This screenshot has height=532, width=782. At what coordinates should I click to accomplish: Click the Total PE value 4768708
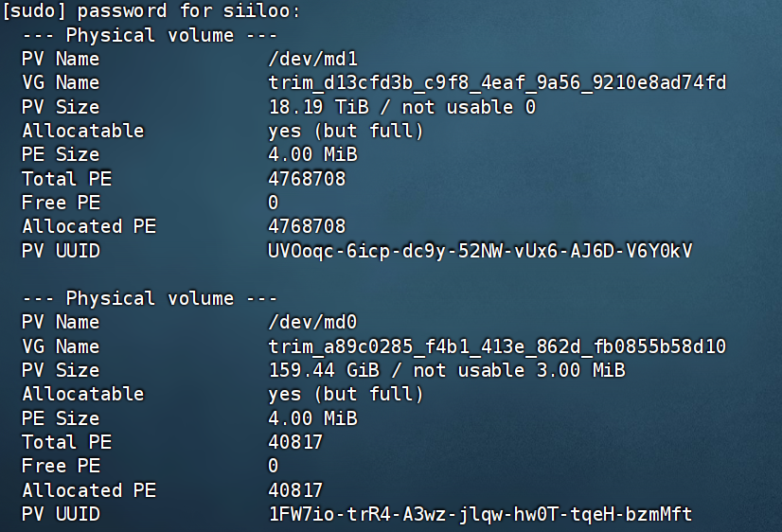pos(307,179)
